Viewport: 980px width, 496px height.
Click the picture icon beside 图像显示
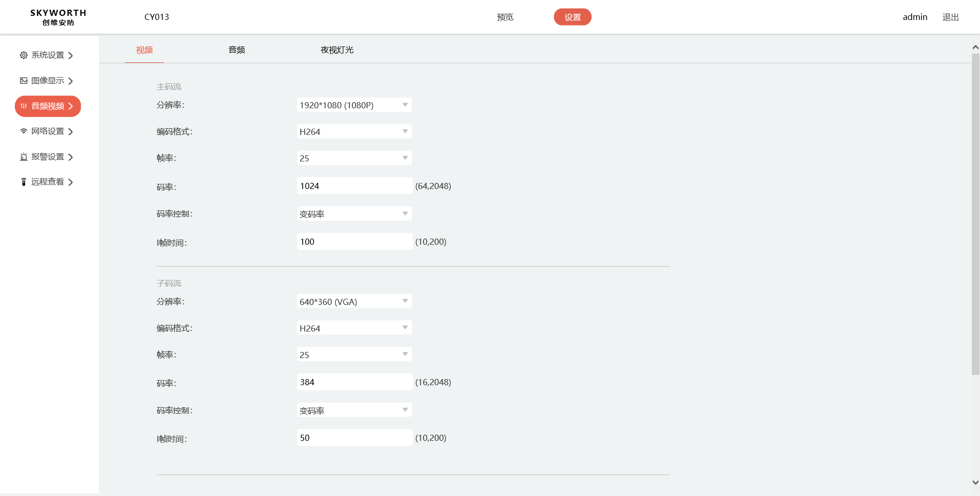coord(23,81)
